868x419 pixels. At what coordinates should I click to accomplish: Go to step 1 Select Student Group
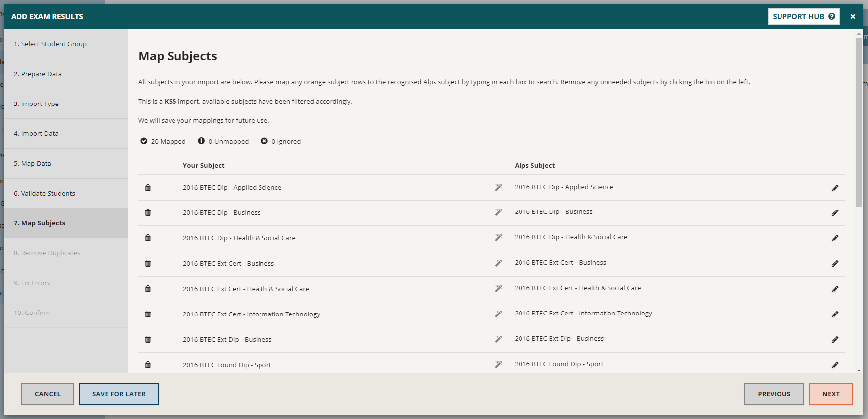[x=50, y=44]
